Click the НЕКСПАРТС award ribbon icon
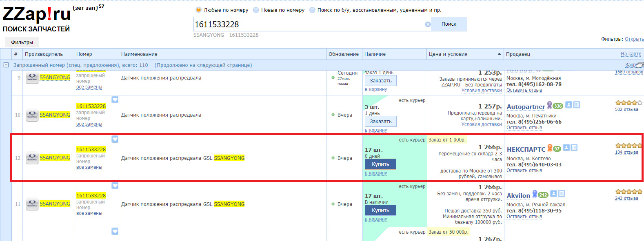 coord(550,148)
